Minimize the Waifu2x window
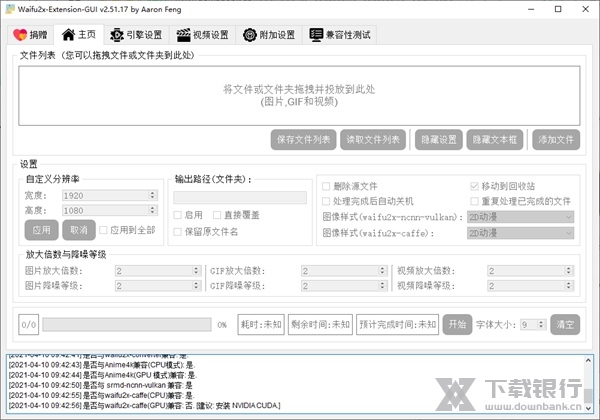Viewport: 600px width, 420px height. click(531, 9)
